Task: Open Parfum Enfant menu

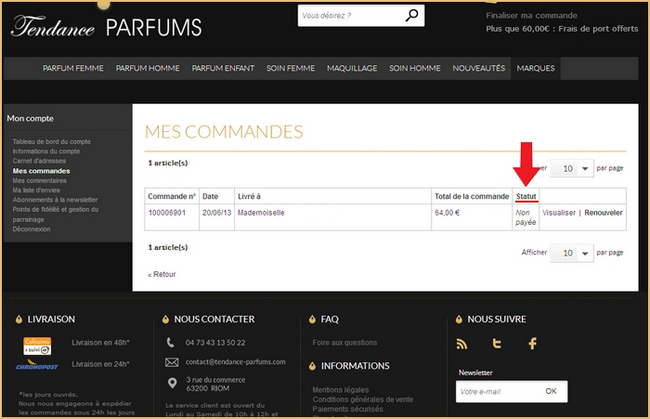Action: coord(223,68)
